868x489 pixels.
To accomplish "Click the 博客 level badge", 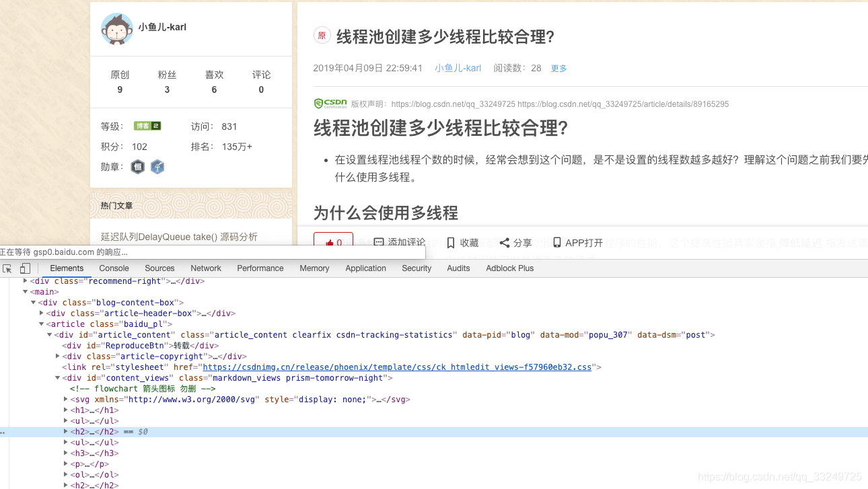I will [147, 126].
